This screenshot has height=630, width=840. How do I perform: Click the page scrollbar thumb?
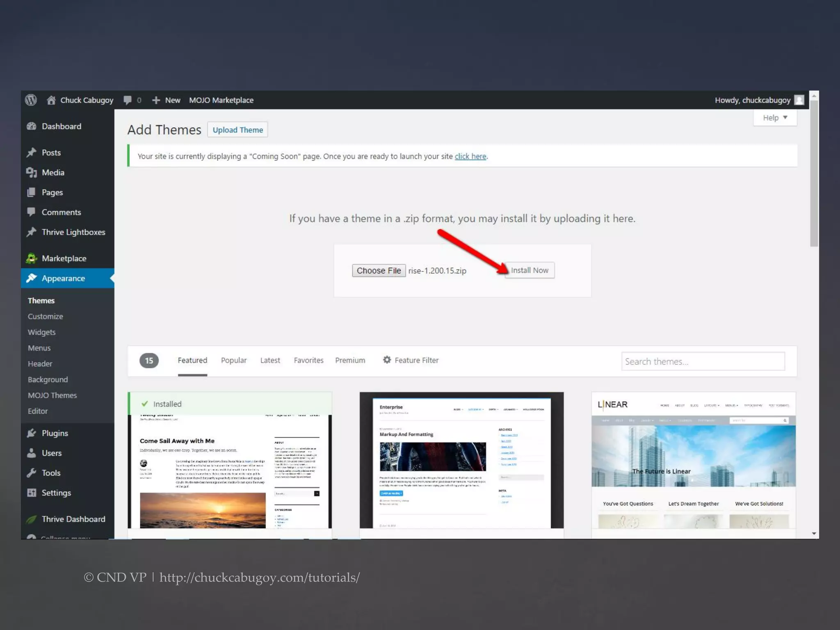[814, 173]
